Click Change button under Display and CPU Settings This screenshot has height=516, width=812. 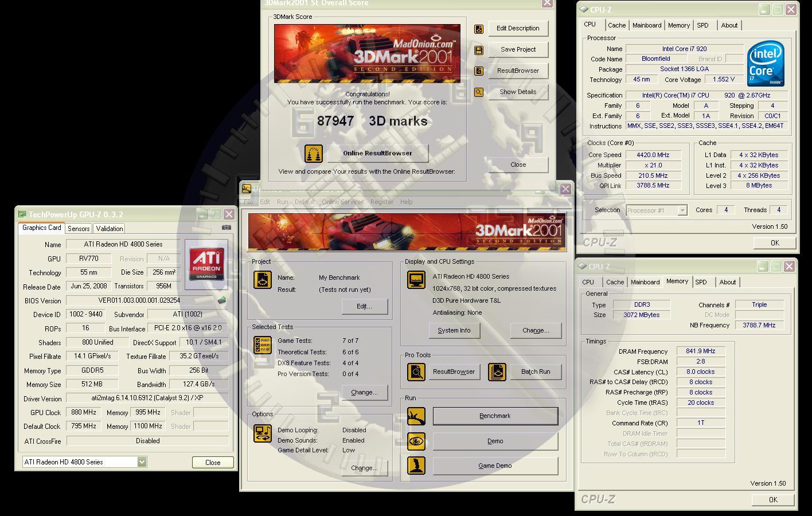tap(536, 330)
